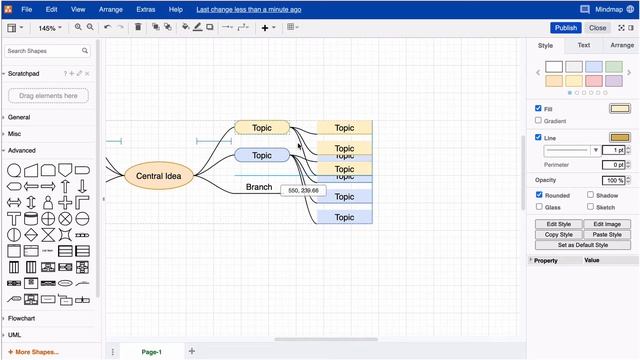640x360 pixels.
Task: Edit Scratchpad with pencil icon
Action: (x=79, y=73)
